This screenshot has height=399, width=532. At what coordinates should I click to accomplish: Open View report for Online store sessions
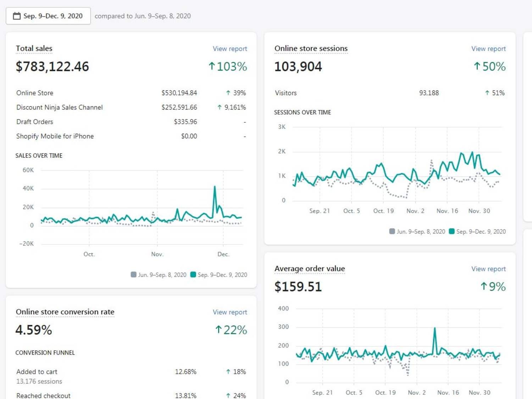point(488,49)
